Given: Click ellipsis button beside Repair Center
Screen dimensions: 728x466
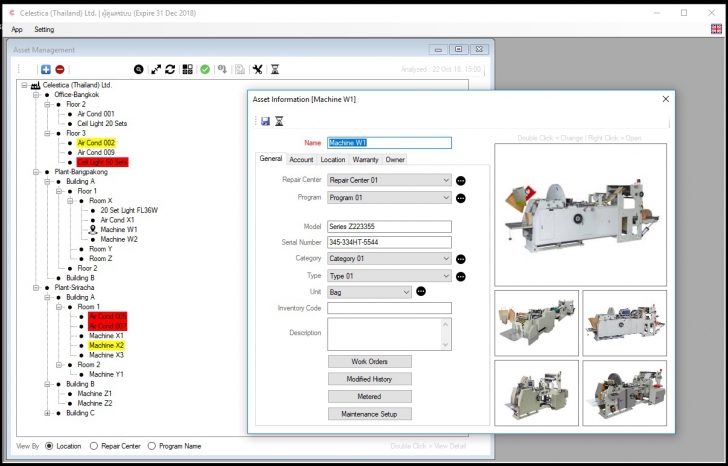Looking at the screenshot, I should coord(461,181).
